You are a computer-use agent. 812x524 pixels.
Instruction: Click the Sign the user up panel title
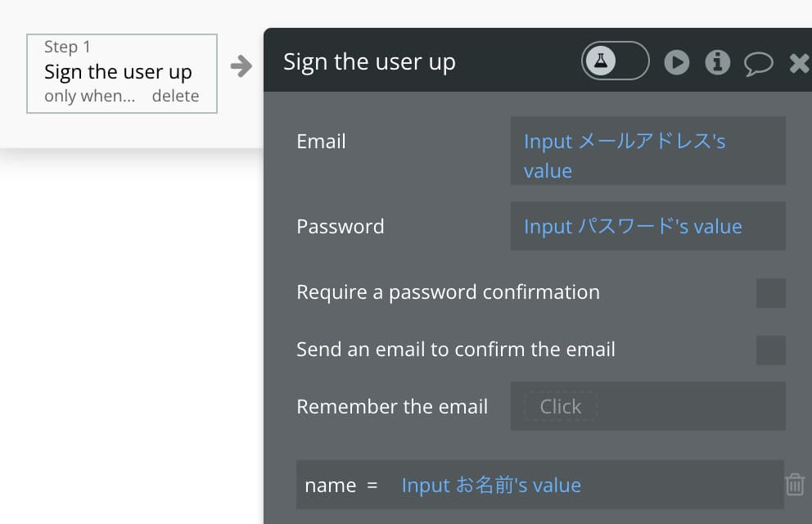coord(369,62)
